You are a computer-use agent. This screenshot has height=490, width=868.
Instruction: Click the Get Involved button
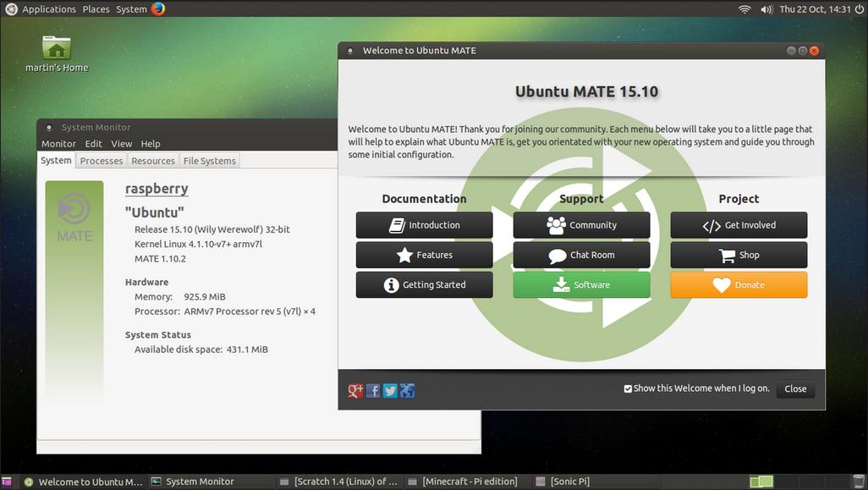coord(738,225)
